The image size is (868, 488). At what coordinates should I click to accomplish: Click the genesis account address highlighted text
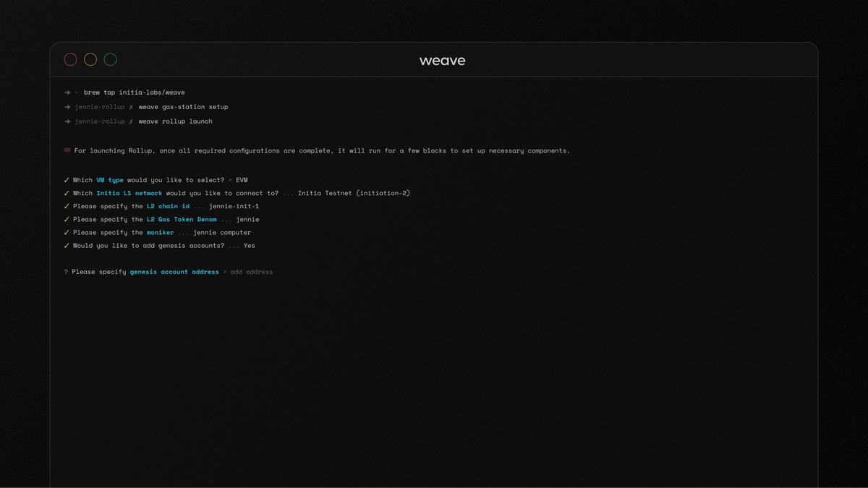174,271
